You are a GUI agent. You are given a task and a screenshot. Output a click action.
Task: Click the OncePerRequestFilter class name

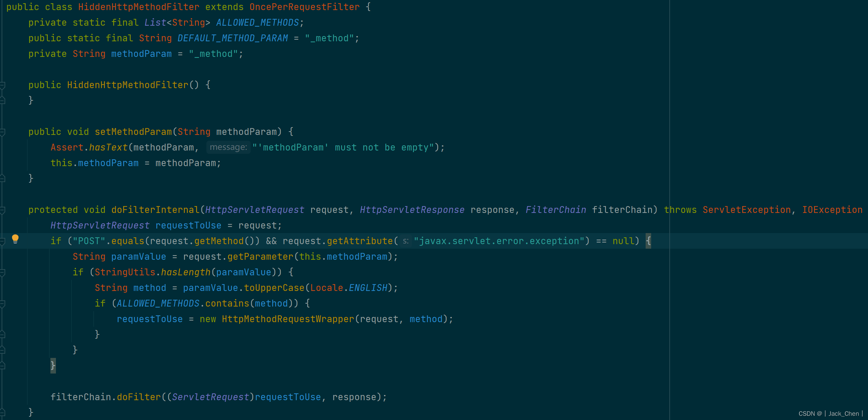304,7
